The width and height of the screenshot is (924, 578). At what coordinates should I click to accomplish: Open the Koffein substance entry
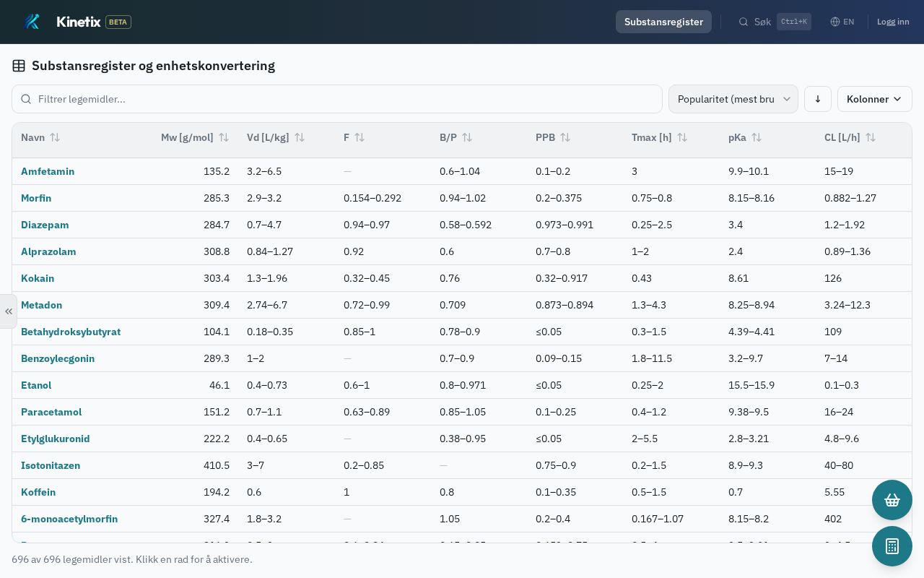click(x=38, y=492)
